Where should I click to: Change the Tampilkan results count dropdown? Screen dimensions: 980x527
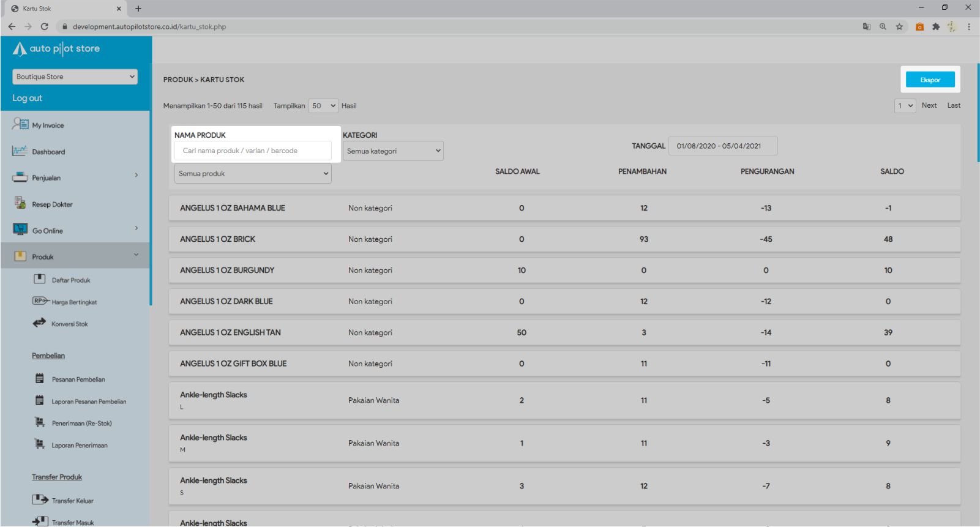pos(323,106)
